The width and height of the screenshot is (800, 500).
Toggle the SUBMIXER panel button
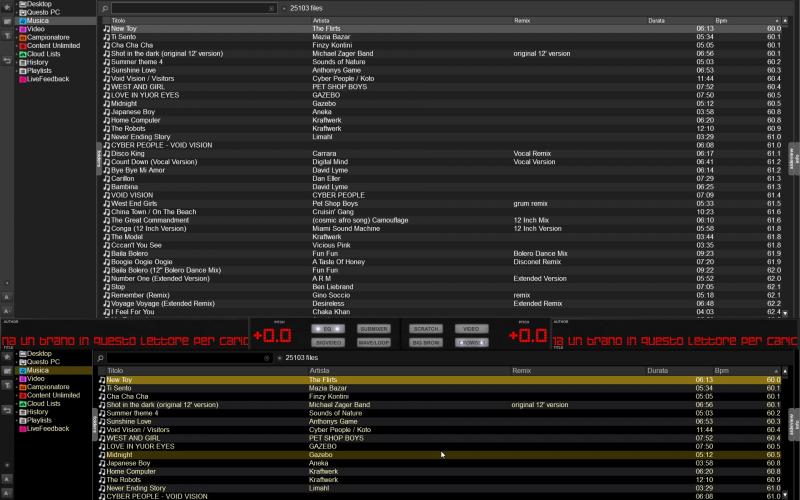(373, 329)
